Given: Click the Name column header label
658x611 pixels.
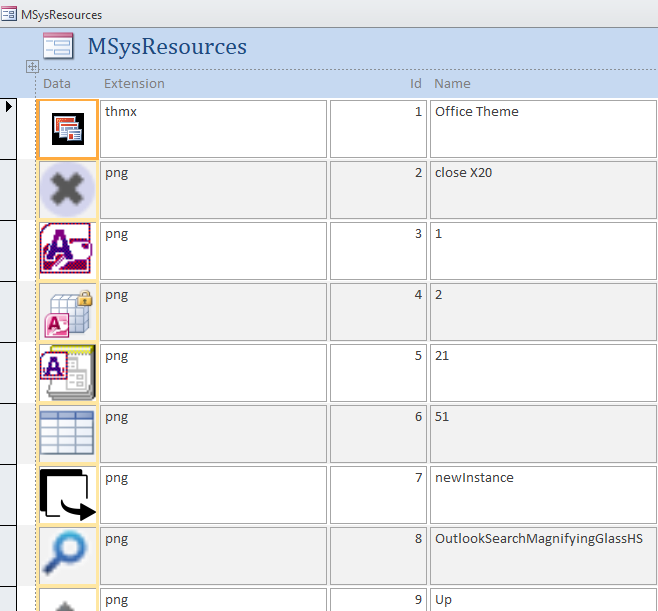Looking at the screenshot, I should click(452, 84).
